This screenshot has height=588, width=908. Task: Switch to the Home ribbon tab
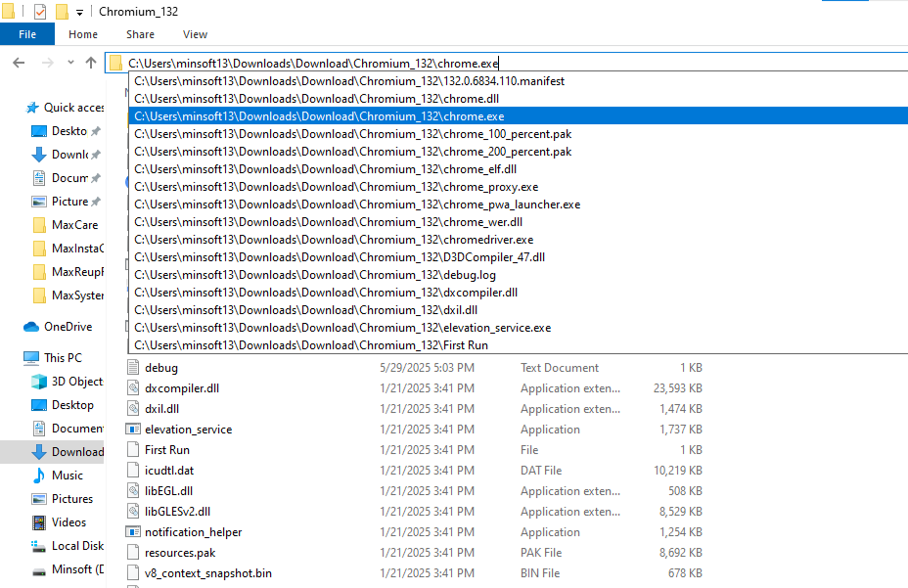coord(83,34)
